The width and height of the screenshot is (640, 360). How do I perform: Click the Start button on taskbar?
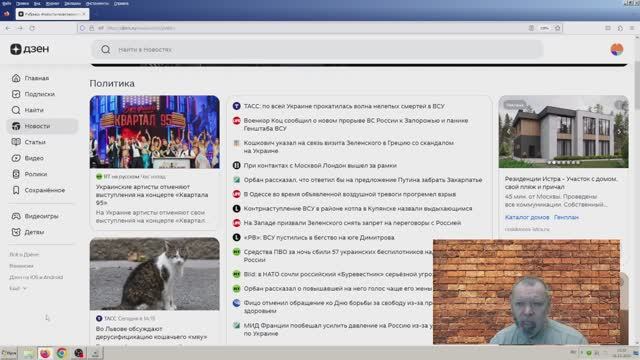coord(9,353)
